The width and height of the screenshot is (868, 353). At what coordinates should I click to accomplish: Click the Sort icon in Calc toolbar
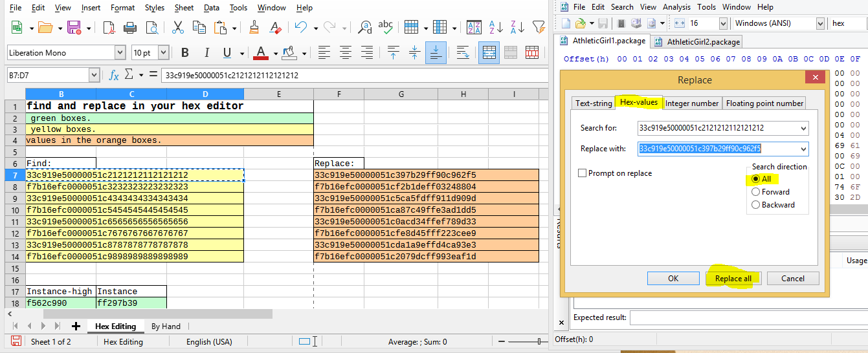[474, 28]
